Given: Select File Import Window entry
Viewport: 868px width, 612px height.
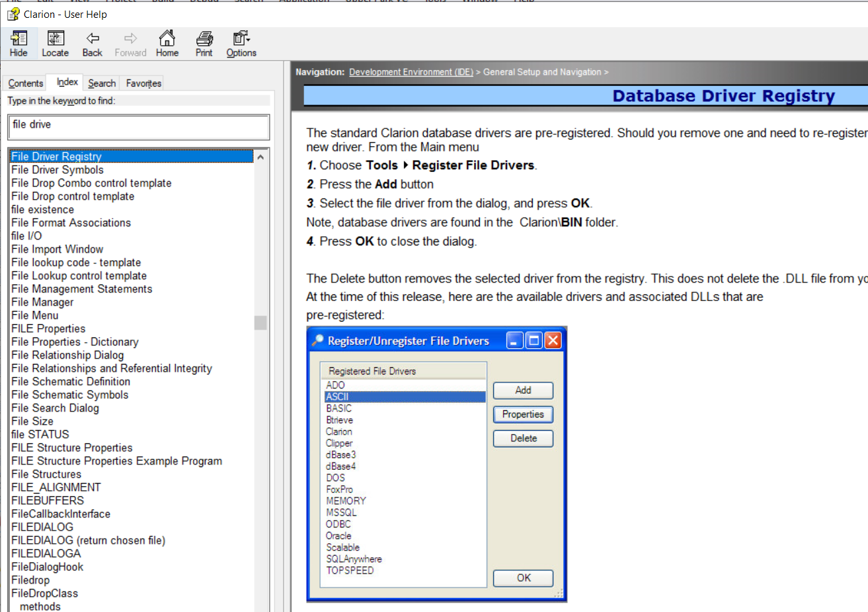Looking at the screenshot, I should [57, 249].
